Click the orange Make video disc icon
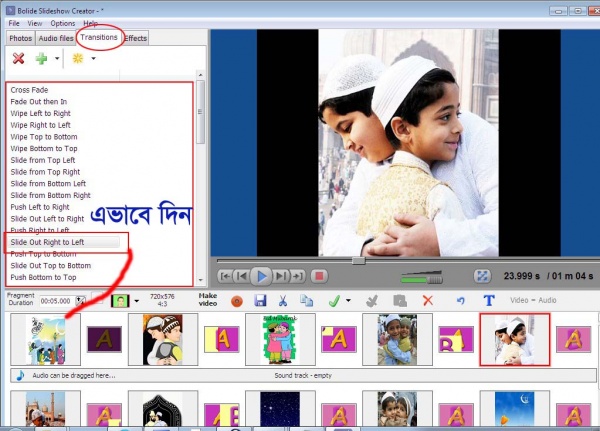This screenshot has width=600, height=431. 237,302
